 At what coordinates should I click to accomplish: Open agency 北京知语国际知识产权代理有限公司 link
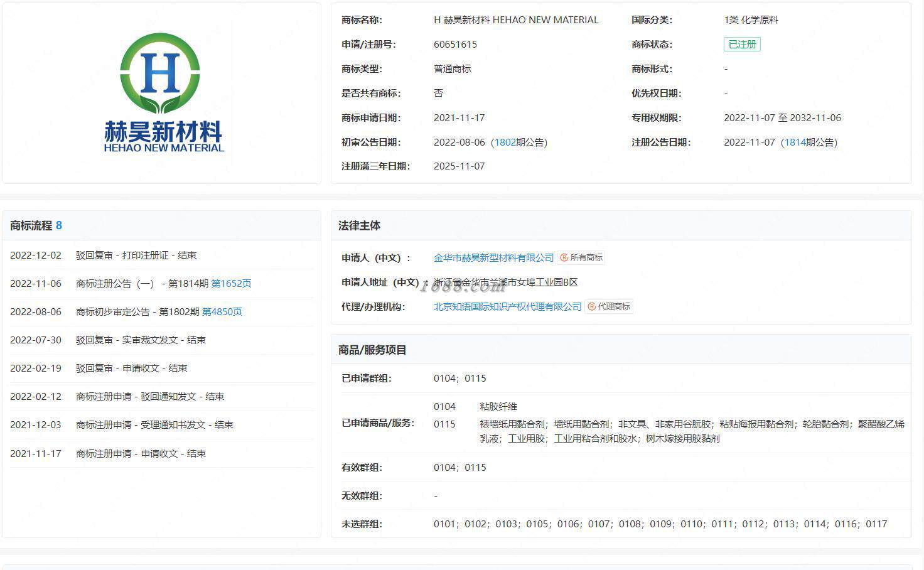tap(508, 307)
